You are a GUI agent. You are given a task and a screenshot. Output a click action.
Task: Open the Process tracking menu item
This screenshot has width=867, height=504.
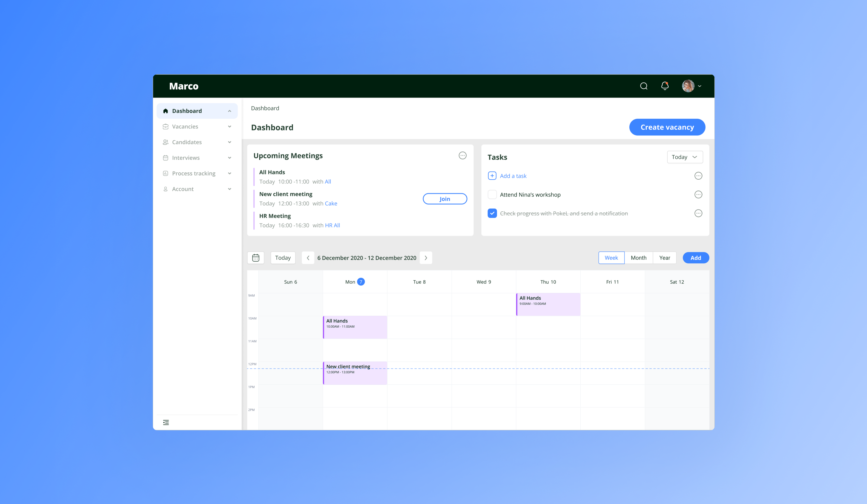[x=197, y=173]
